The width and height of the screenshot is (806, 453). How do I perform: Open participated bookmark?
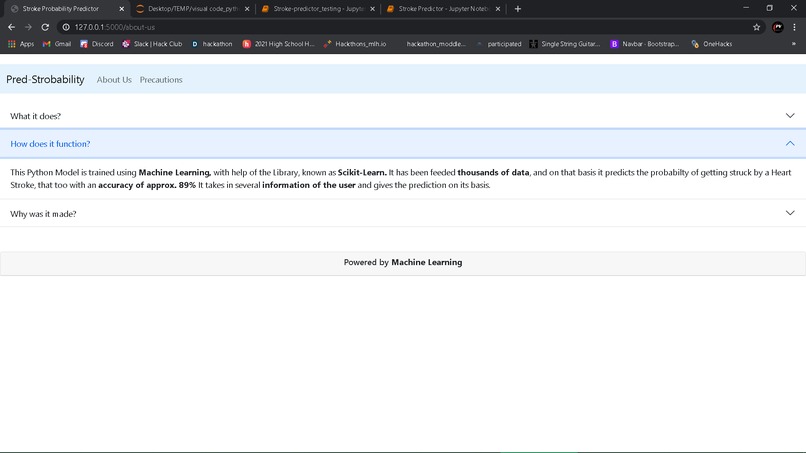[x=499, y=44]
